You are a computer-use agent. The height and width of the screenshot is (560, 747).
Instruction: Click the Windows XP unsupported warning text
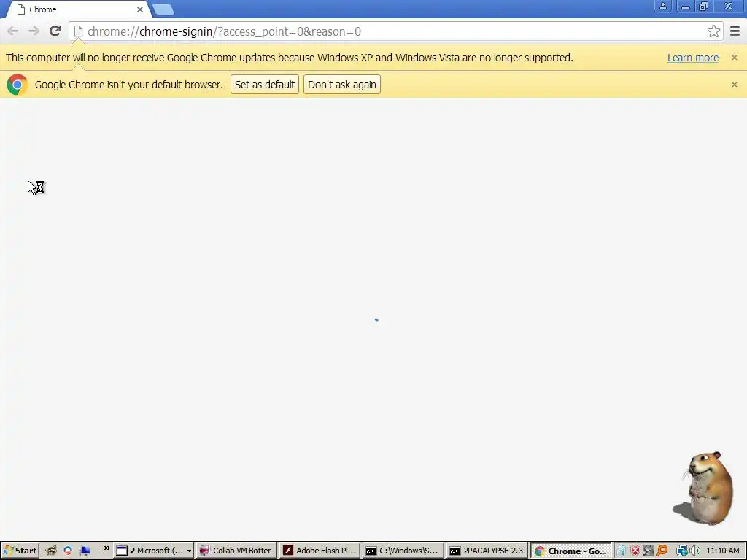pos(289,58)
